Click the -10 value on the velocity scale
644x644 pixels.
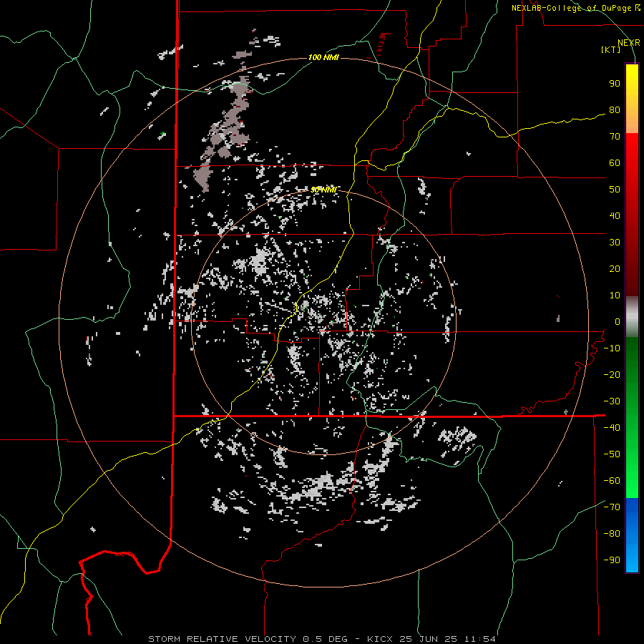(612, 348)
